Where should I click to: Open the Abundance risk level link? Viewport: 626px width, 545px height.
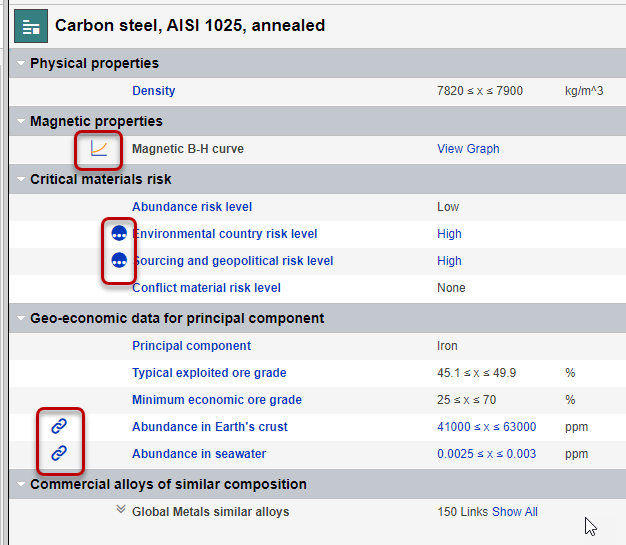[192, 207]
